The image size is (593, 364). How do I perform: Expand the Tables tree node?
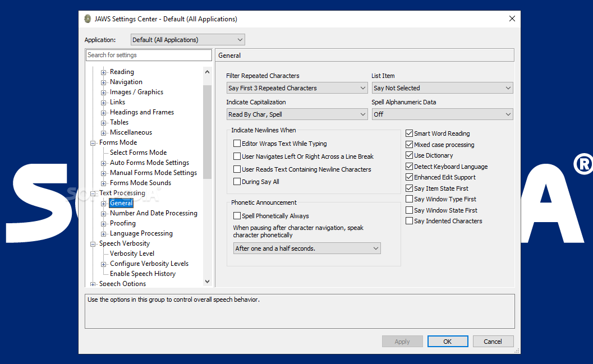103,123
